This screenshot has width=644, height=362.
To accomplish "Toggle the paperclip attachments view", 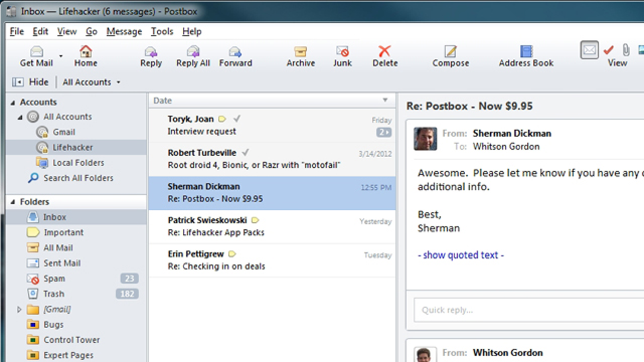I will point(626,50).
